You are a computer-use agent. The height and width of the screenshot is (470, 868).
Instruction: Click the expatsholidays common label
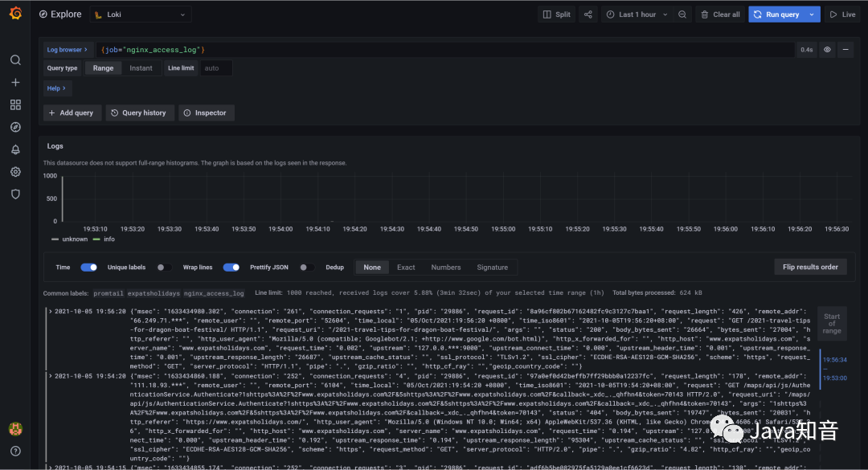coord(154,293)
